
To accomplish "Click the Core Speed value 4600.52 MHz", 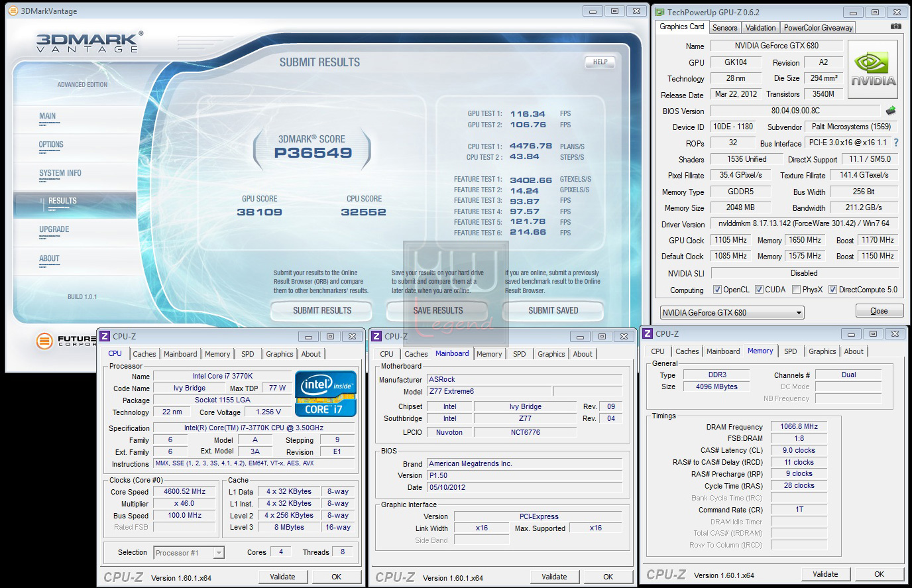I will pyautogui.click(x=184, y=492).
